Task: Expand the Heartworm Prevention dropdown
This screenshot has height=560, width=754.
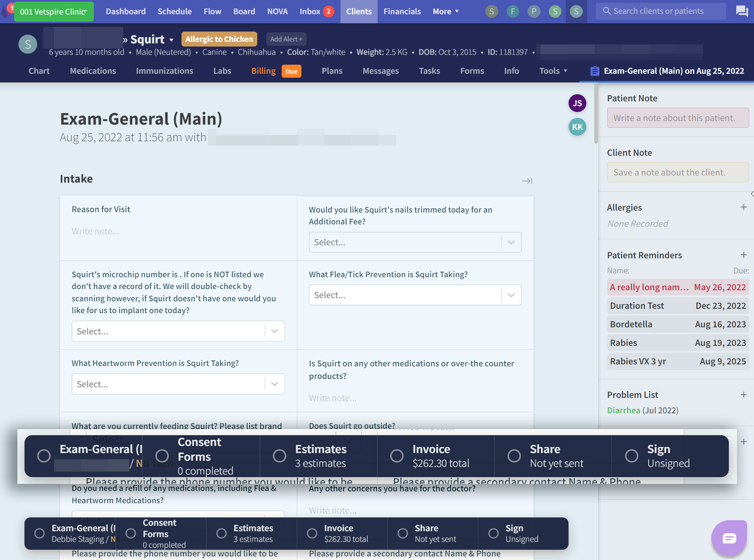Action: pyautogui.click(x=178, y=384)
